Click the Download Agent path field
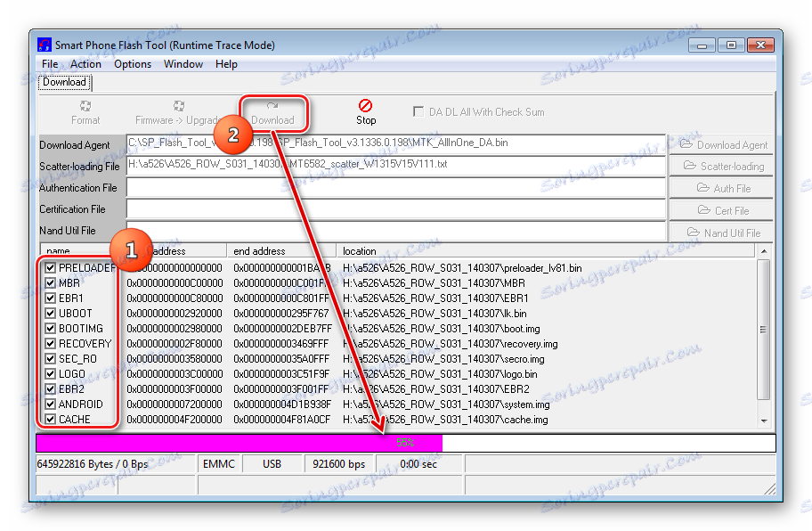Image resolution: width=812 pixels, height=531 pixels. coord(395,144)
